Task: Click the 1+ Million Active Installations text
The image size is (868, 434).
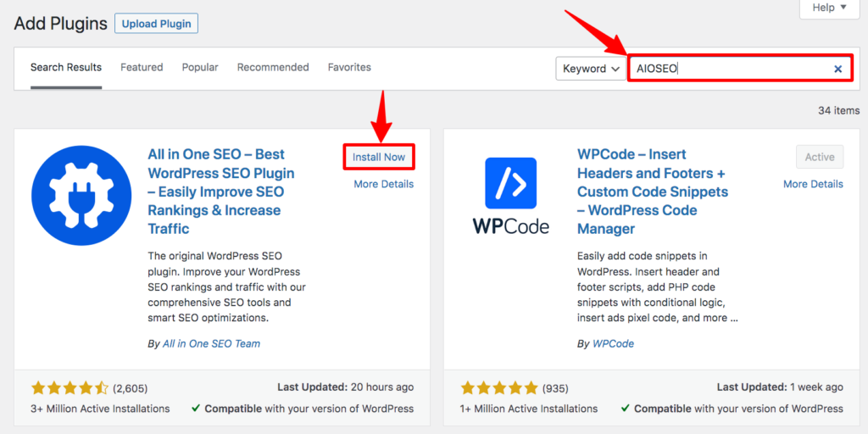Action: coord(529,409)
